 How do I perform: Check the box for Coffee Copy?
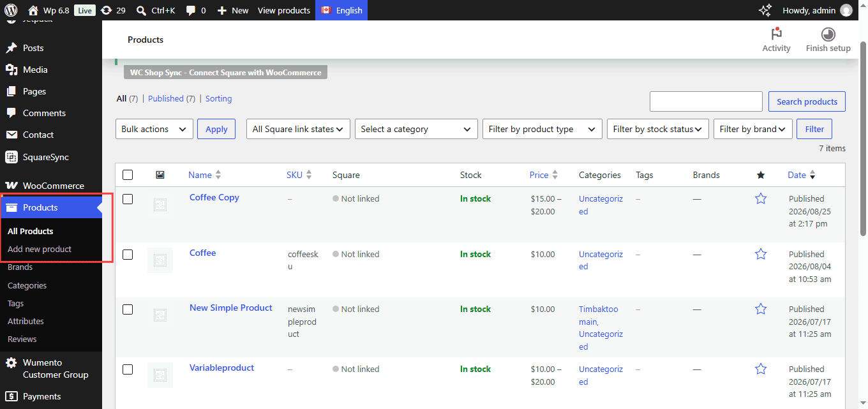coord(128,199)
